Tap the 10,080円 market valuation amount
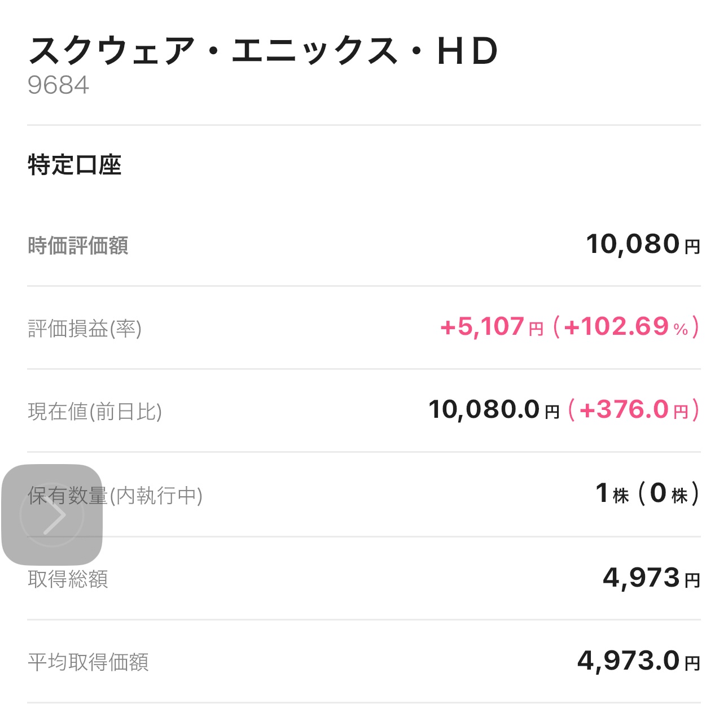This screenshot has width=728, height=708. point(643,244)
